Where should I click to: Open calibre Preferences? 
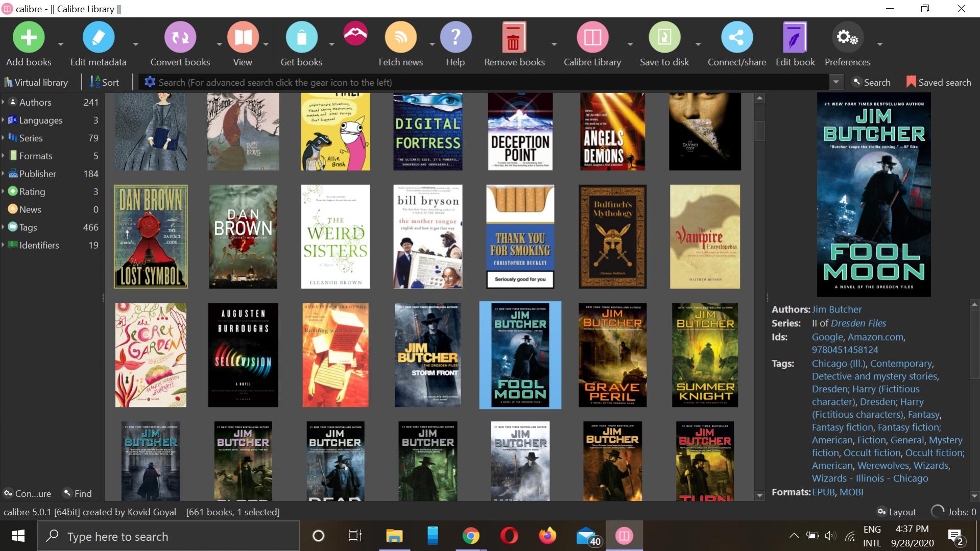coord(847,38)
